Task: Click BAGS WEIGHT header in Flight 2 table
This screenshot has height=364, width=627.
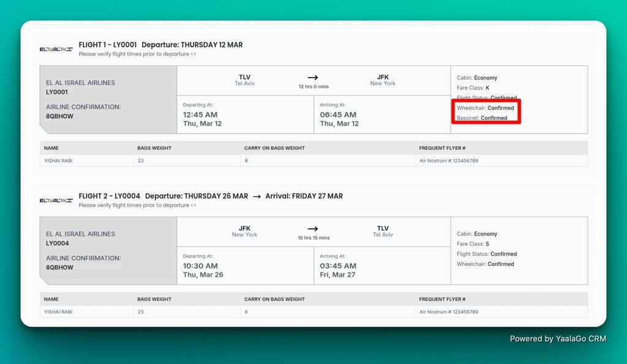Action: (x=154, y=299)
